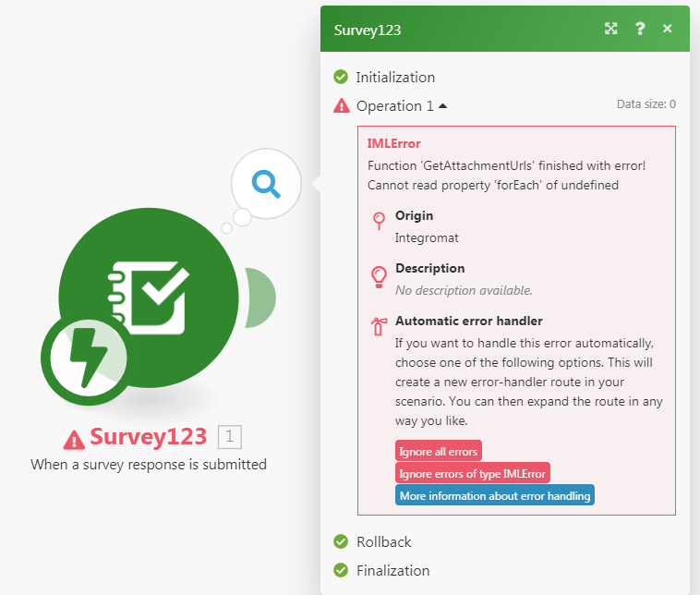Click the red warning triangle beside Survey123 label
The width and height of the screenshot is (700, 595).
[74, 439]
